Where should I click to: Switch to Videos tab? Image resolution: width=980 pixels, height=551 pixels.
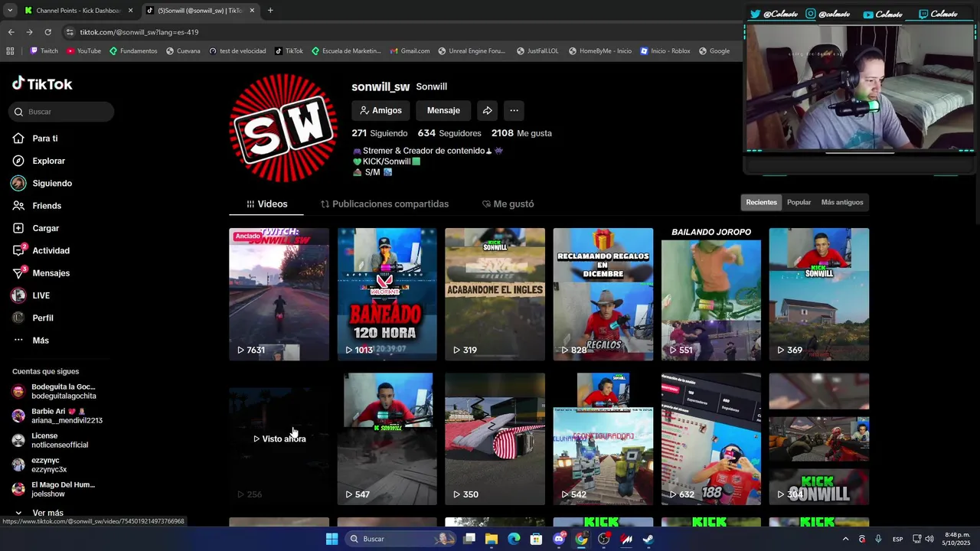[266, 204]
